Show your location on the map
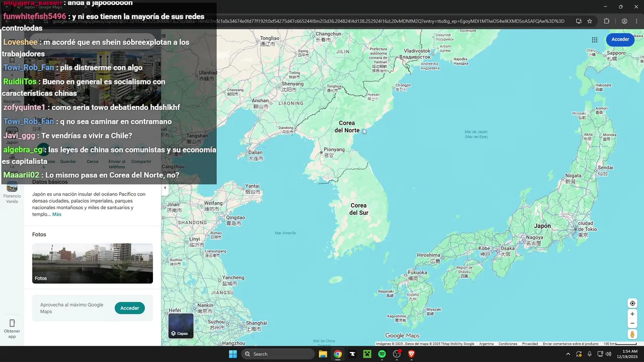The width and height of the screenshot is (644, 362). tap(632, 303)
